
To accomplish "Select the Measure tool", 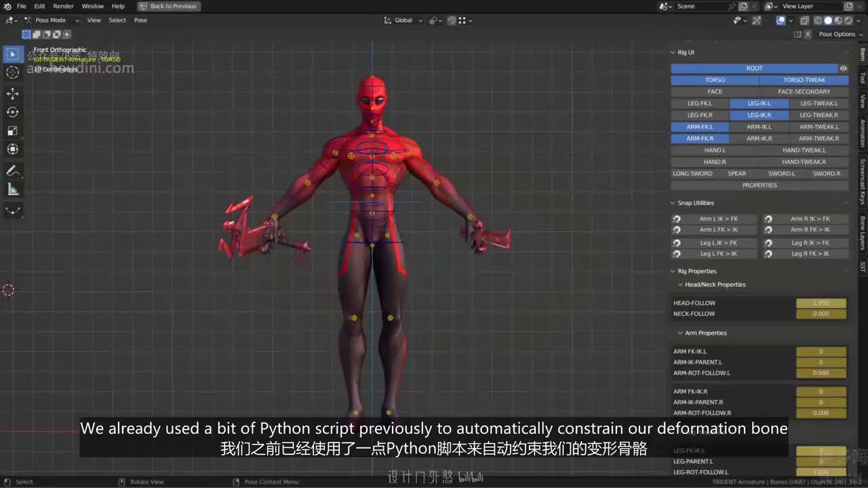I will click(12, 189).
